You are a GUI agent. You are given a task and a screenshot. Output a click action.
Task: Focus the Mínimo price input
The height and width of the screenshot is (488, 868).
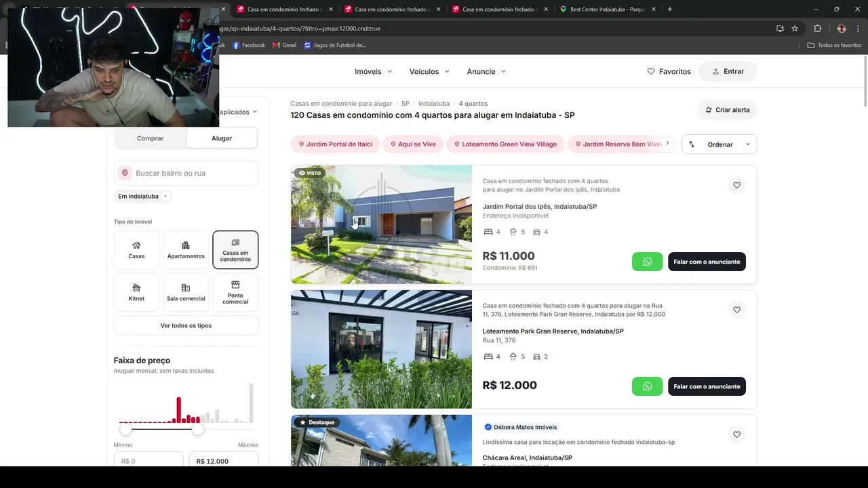149,460
